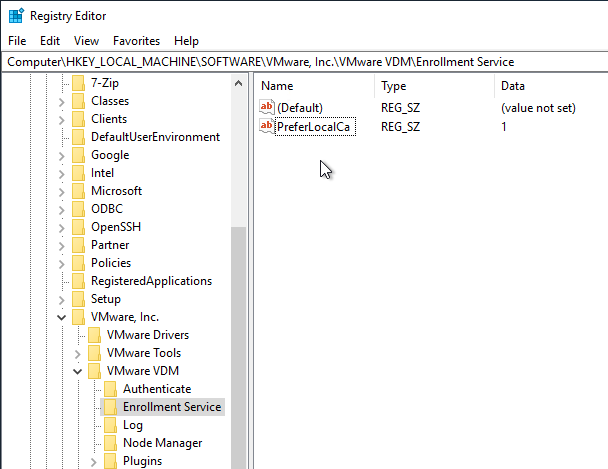Collapse the VMware VDM key
608x469 pixels.
pyautogui.click(x=78, y=371)
